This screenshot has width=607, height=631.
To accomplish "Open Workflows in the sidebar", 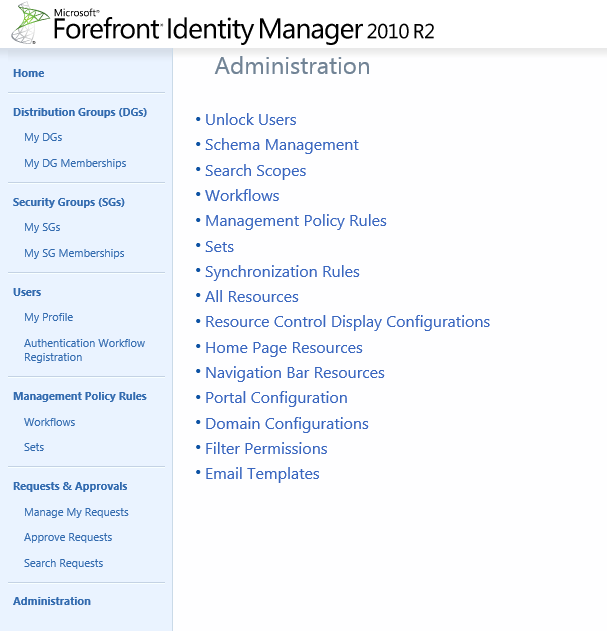I will pyautogui.click(x=50, y=422).
